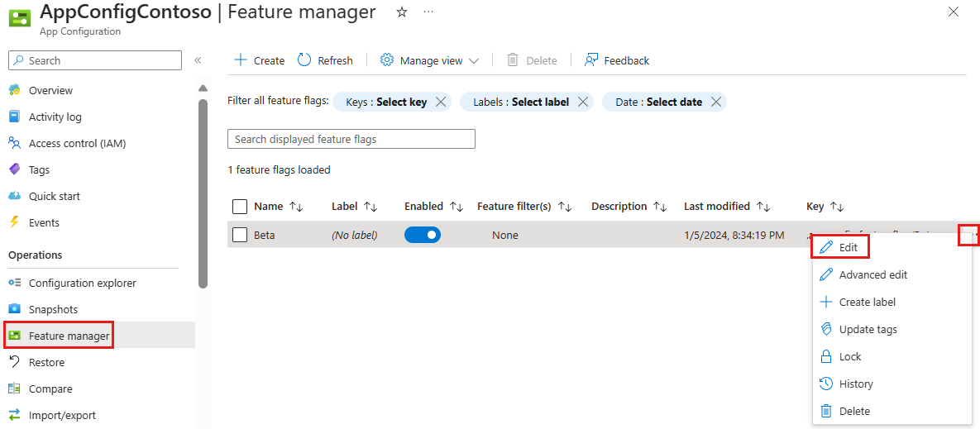Image resolution: width=980 pixels, height=429 pixels.
Task: Sort by Description column arrows
Action: (x=660, y=206)
